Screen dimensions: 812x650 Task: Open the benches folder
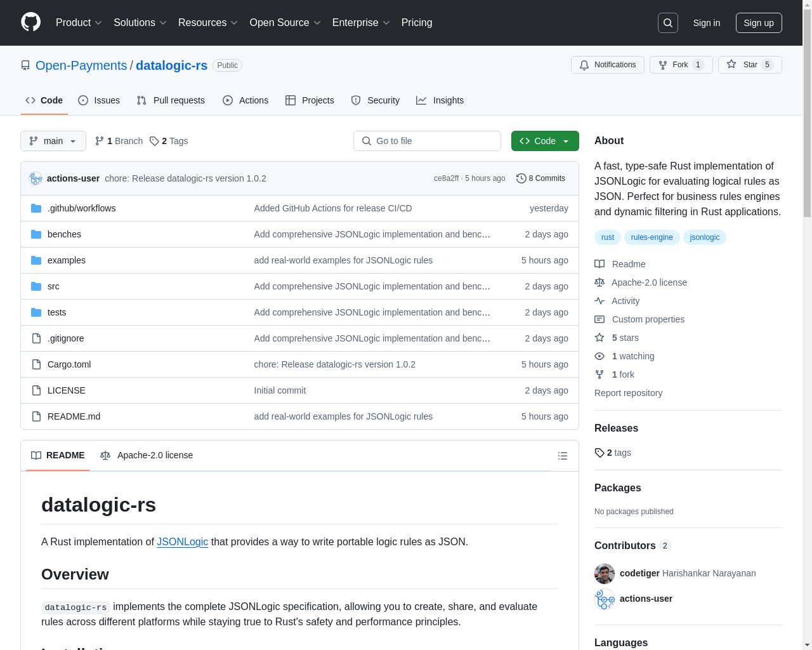(x=64, y=234)
